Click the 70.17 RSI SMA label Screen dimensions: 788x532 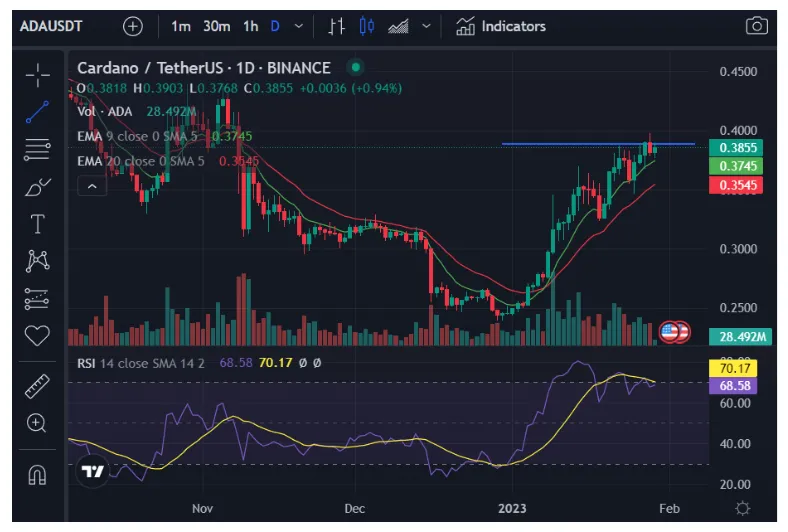point(733,368)
